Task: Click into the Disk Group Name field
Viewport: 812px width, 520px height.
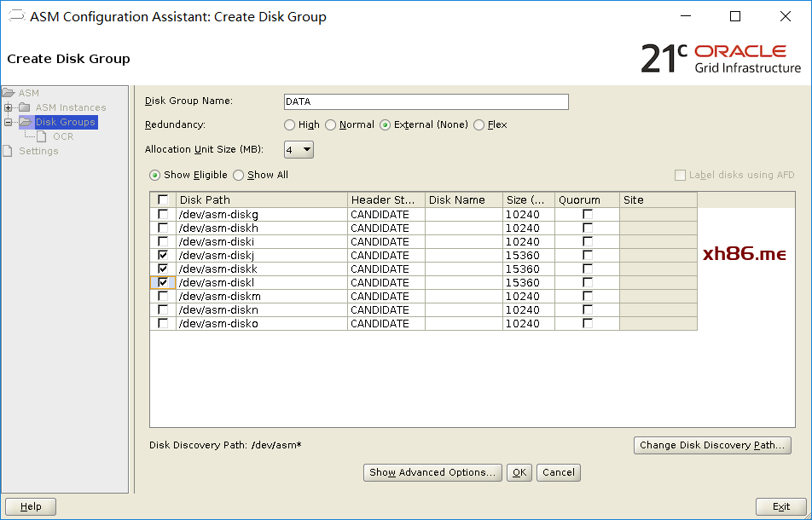Action: 426,101
